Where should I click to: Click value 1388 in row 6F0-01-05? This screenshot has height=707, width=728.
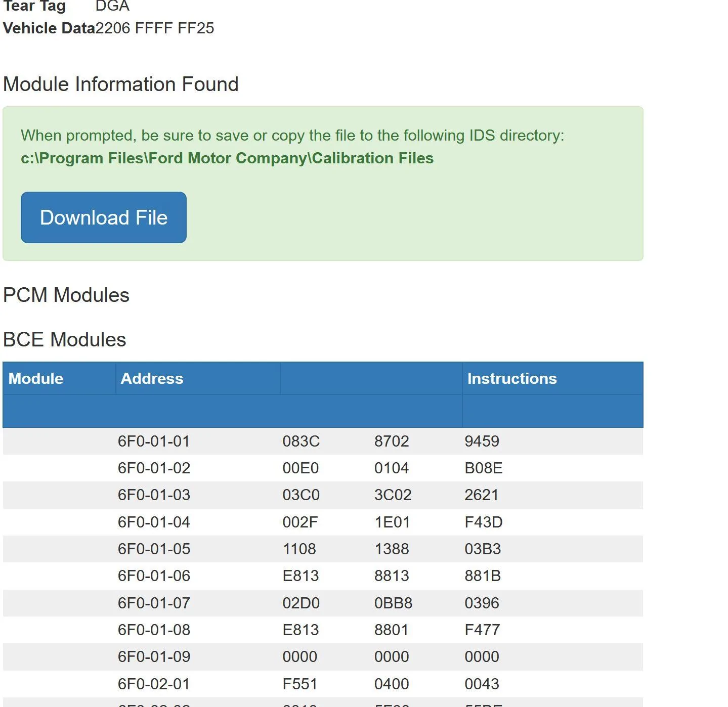pyautogui.click(x=392, y=549)
